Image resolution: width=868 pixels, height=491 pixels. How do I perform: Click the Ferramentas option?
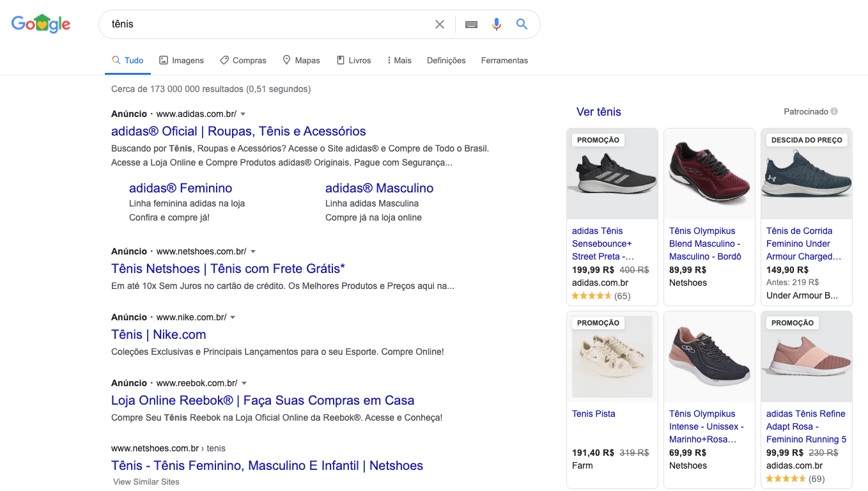point(504,60)
